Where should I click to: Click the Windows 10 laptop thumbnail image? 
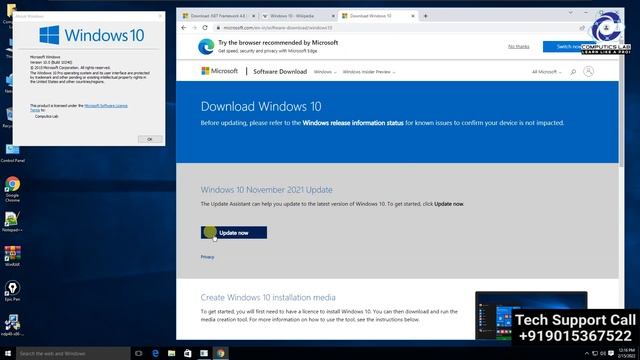(531, 315)
